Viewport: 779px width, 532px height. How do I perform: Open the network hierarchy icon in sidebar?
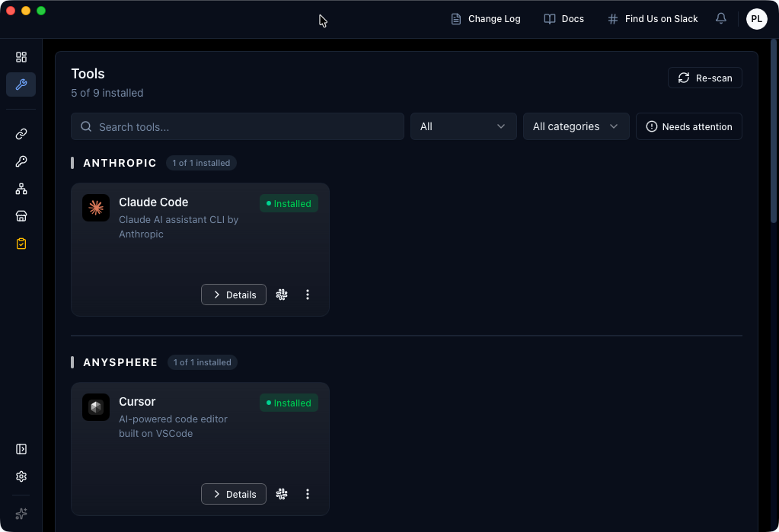(x=21, y=189)
